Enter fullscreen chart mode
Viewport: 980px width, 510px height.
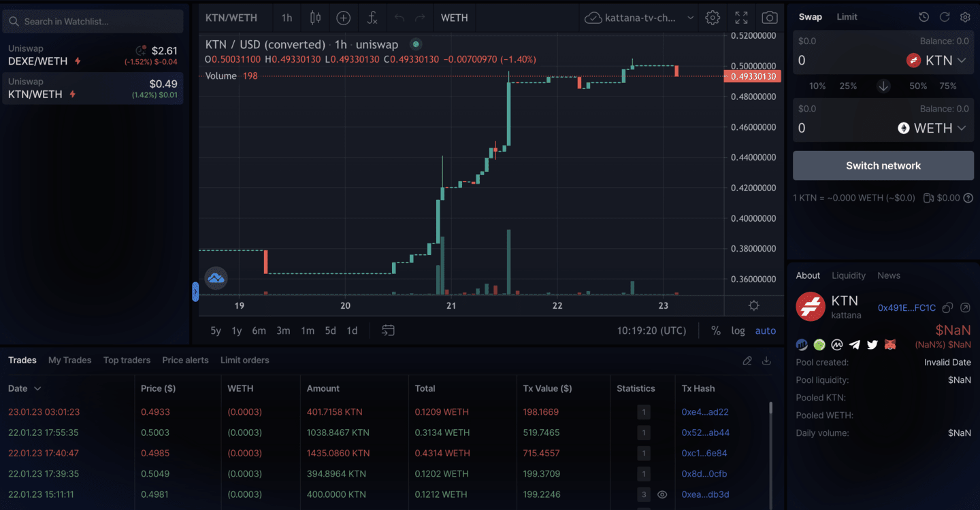741,18
